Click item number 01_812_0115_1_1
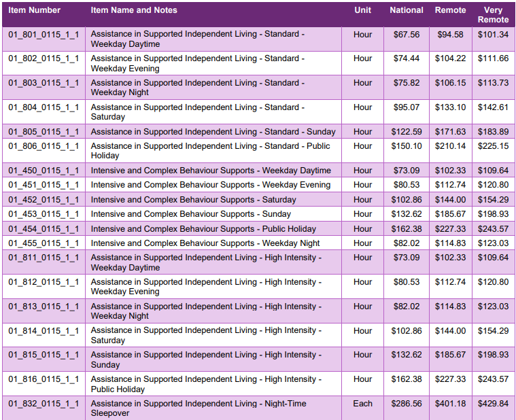The image size is (516, 420). coord(44,282)
